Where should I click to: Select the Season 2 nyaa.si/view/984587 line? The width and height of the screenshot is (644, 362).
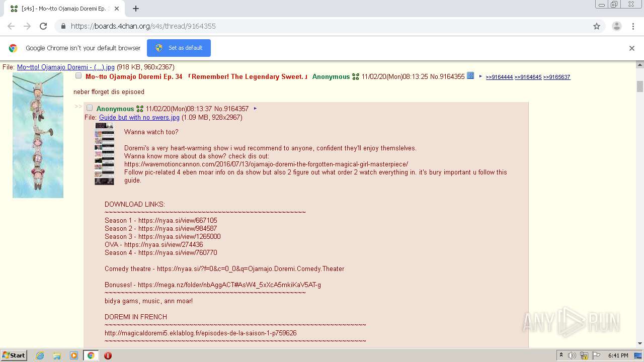tap(161, 228)
